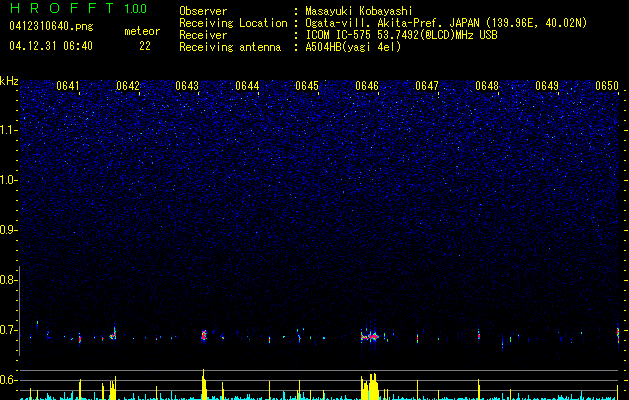
Task: Select the filename 0412310640.png
Action: point(51,26)
